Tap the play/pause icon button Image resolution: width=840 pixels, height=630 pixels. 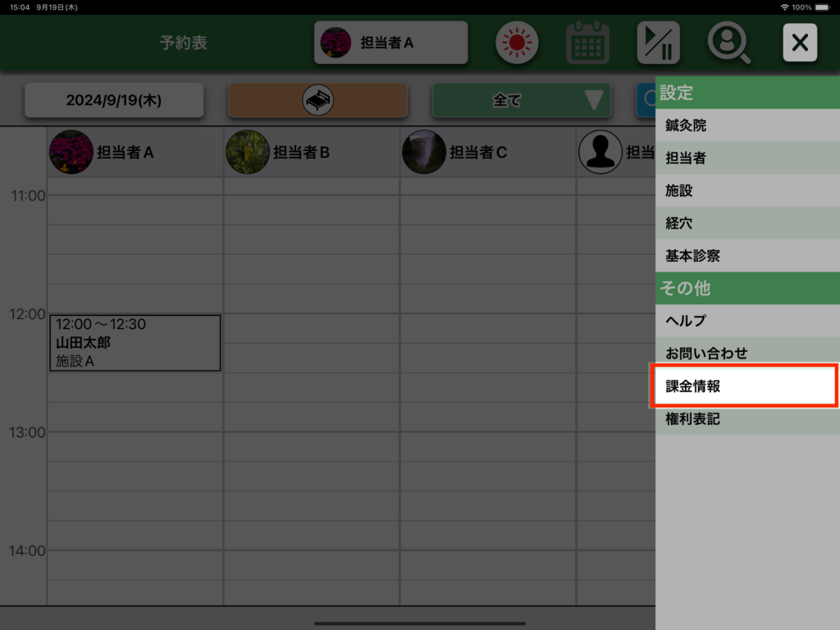coord(658,43)
